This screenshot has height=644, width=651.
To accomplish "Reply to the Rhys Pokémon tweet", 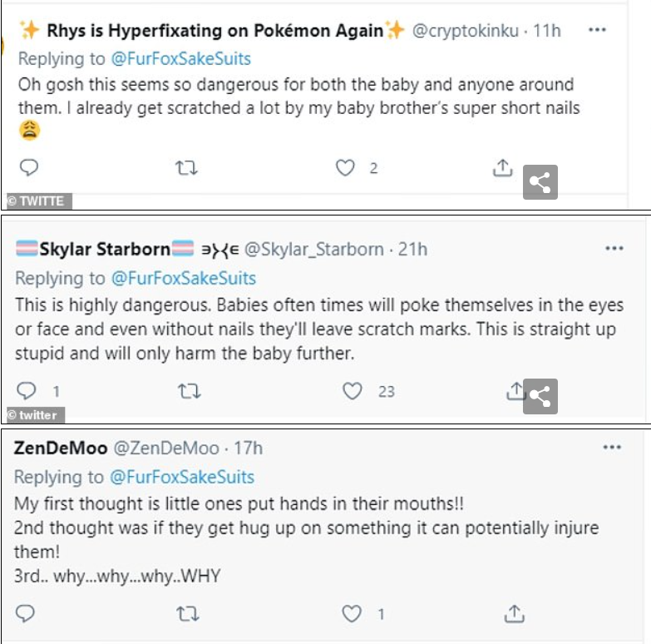I will click(28, 168).
